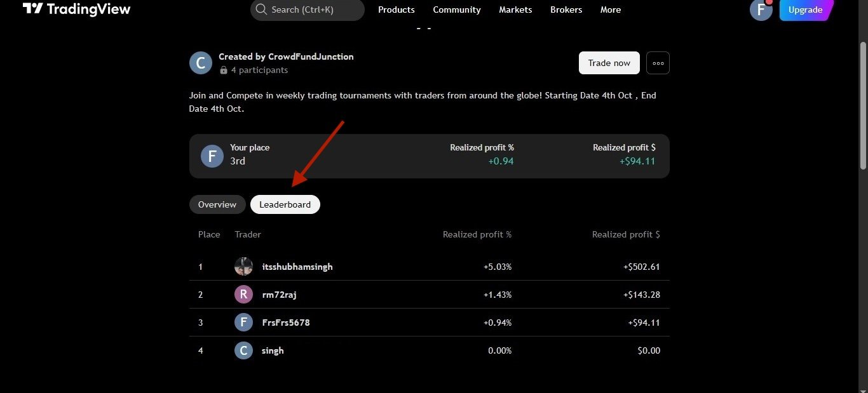Click singh's avatar icon
The width and height of the screenshot is (868, 393).
(243, 350)
